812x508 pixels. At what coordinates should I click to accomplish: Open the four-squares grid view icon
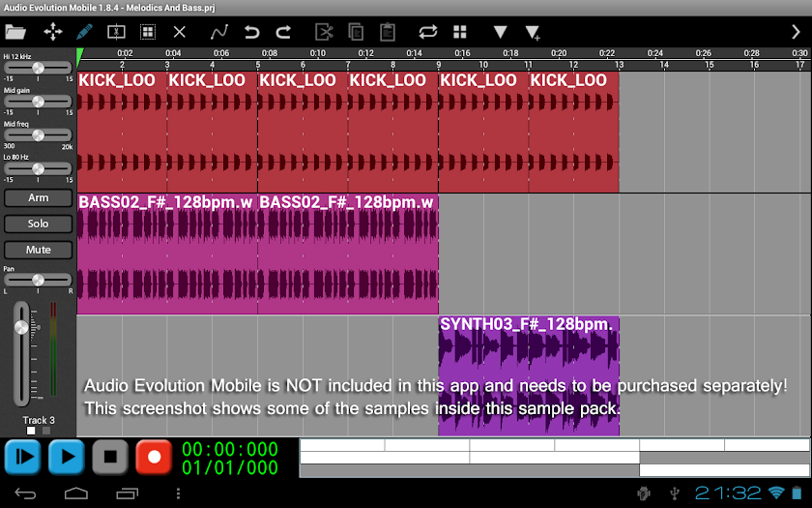click(x=460, y=32)
